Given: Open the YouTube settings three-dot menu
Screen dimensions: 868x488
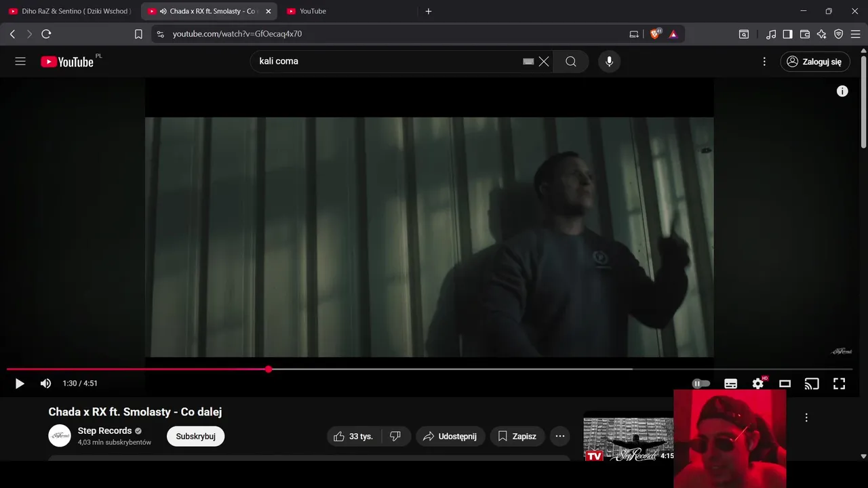Looking at the screenshot, I should [764, 62].
